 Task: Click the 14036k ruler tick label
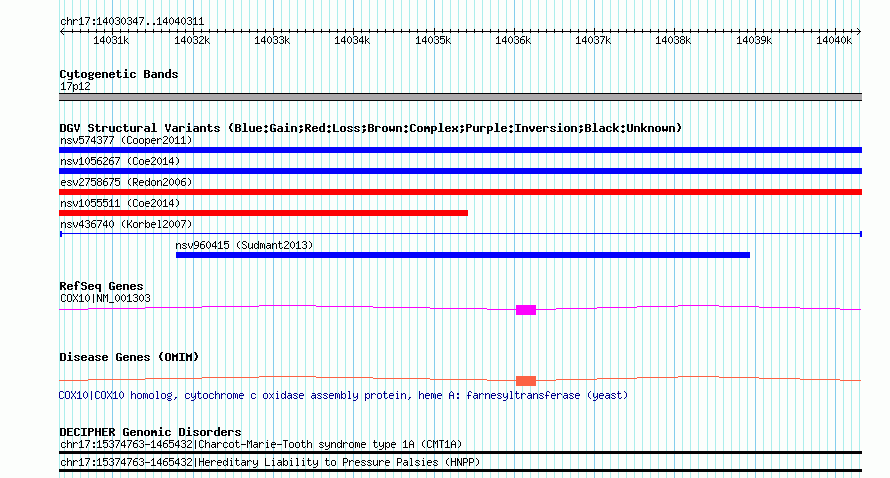click(x=513, y=40)
